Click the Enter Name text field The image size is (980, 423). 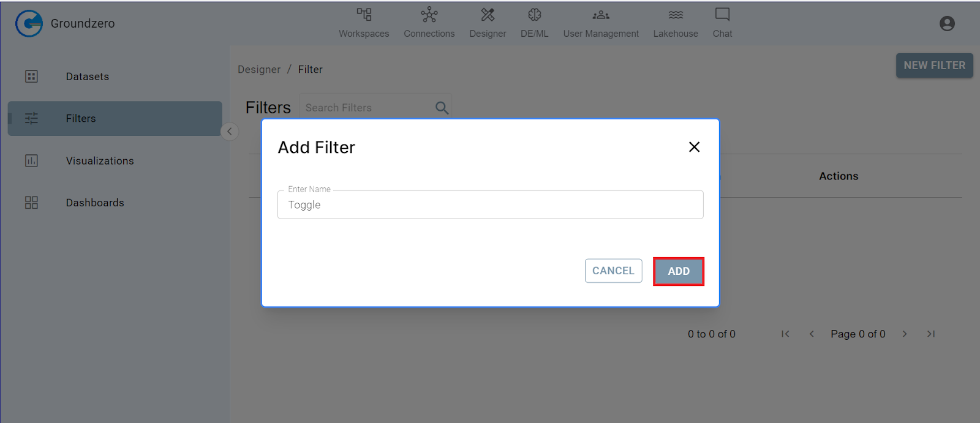[x=490, y=205]
